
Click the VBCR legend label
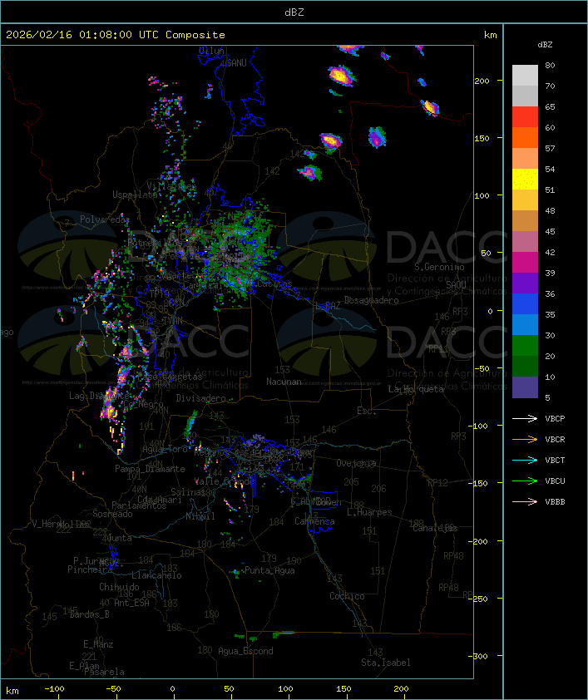(555, 439)
